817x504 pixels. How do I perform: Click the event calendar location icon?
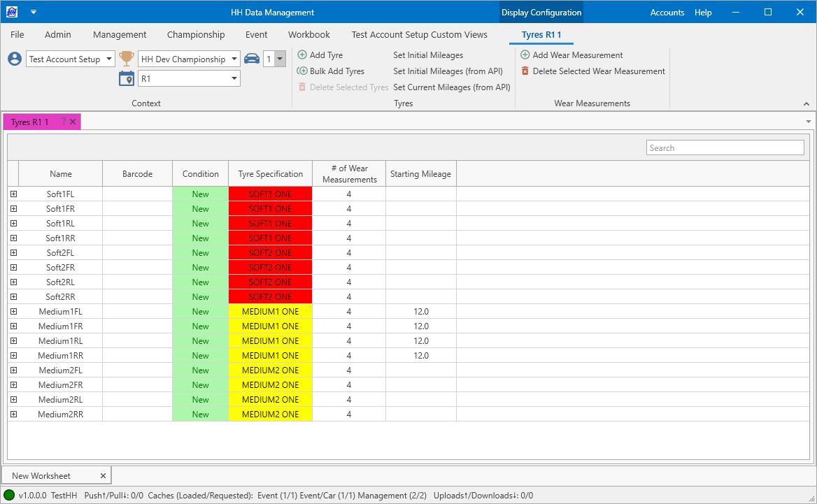127,78
